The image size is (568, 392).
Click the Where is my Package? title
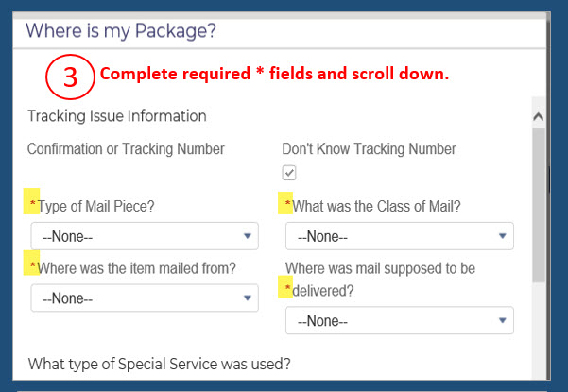(121, 30)
